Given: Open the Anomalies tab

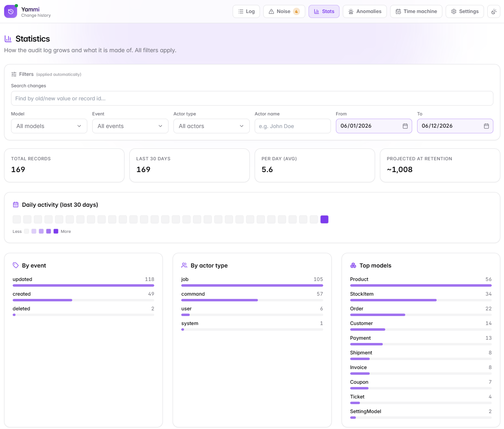Looking at the screenshot, I should point(365,11).
